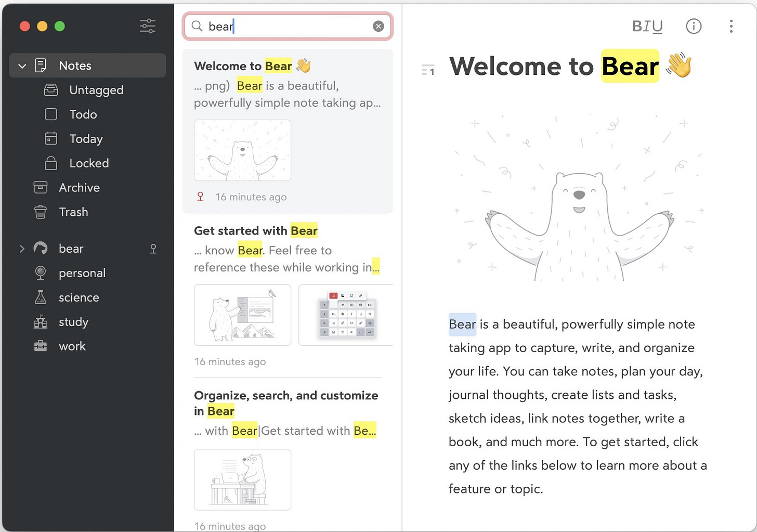Click the work briefcase icon
This screenshot has width=757, height=532.
click(41, 346)
